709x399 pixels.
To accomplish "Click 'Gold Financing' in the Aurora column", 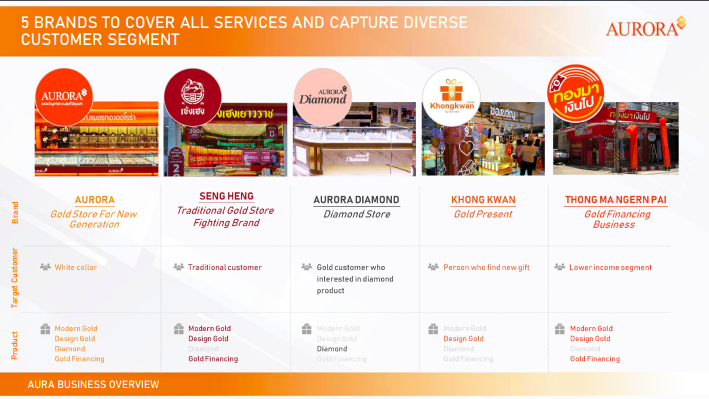I will point(79,359).
